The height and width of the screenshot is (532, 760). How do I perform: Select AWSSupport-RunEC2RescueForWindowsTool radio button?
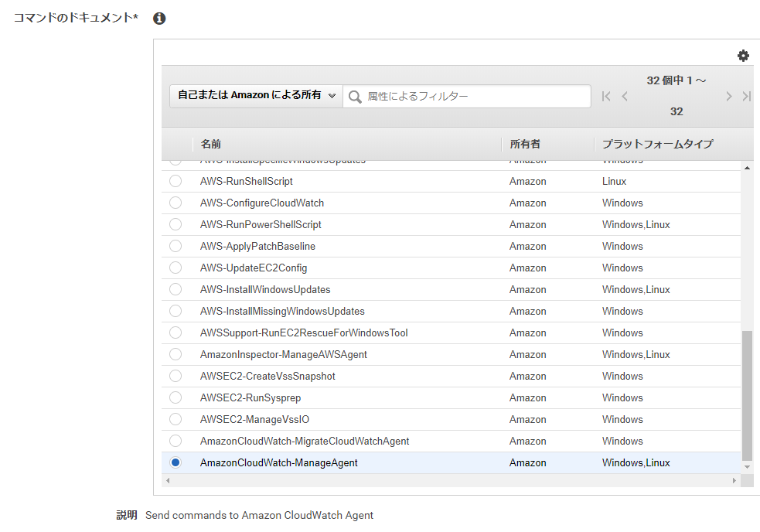point(176,332)
